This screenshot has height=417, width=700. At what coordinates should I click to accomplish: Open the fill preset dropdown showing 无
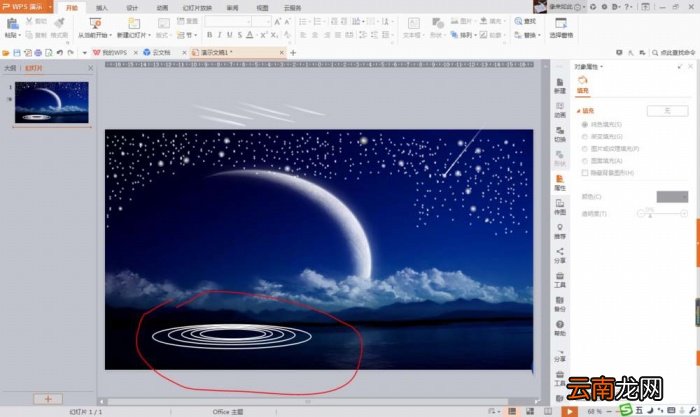pos(667,111)
